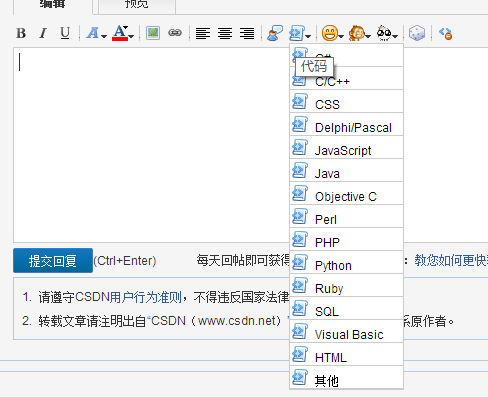This screenshot has width=488, height=397.
Task: Click the 提交回复 submit button
Action: 53,260
